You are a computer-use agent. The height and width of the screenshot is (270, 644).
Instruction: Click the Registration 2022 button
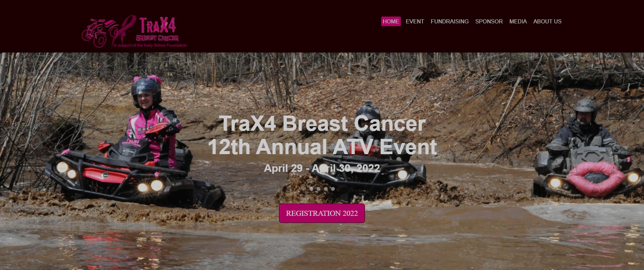coord(322,213)
